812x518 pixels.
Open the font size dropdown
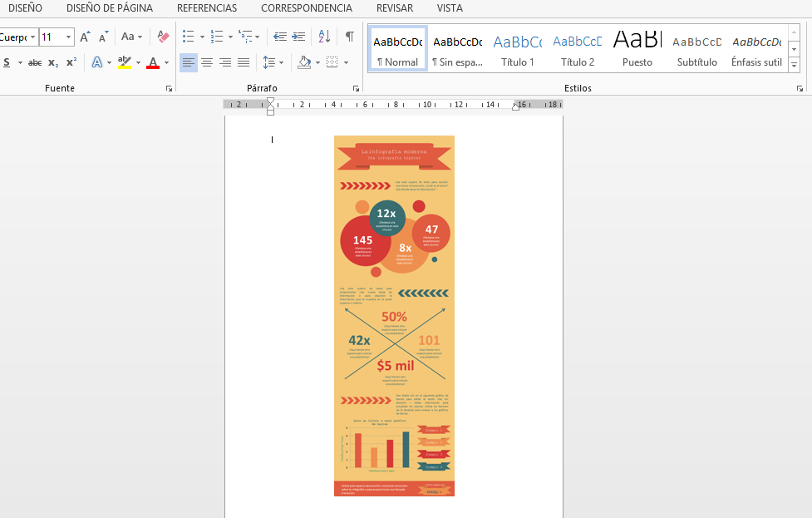tap(68, 37)
